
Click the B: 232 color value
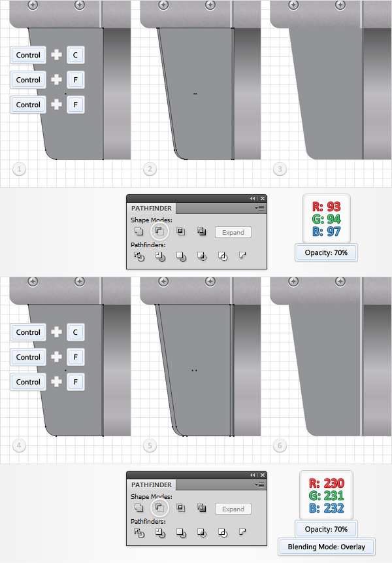coord(327,508)
